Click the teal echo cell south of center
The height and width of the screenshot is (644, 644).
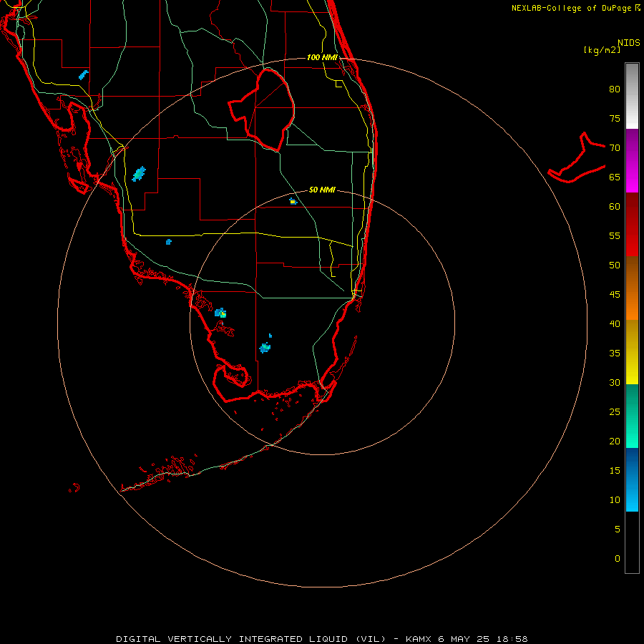(x=265, y=348)
